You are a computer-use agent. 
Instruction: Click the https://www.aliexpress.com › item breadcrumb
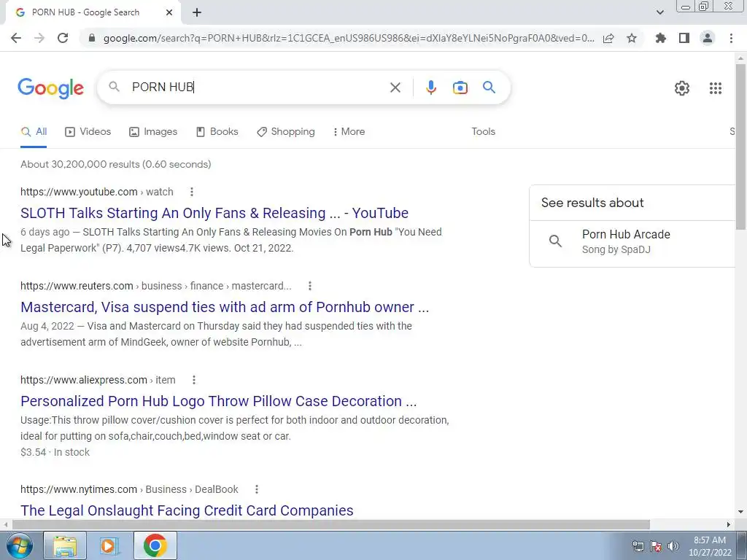point(98,380)
